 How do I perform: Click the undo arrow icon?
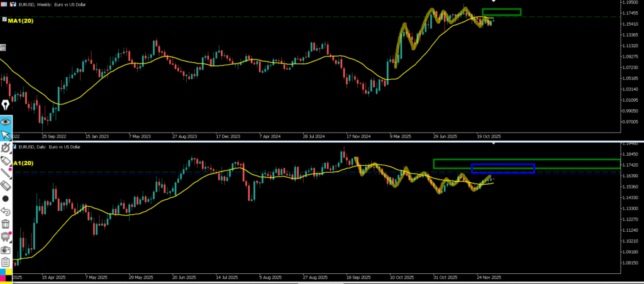(6, 211)
